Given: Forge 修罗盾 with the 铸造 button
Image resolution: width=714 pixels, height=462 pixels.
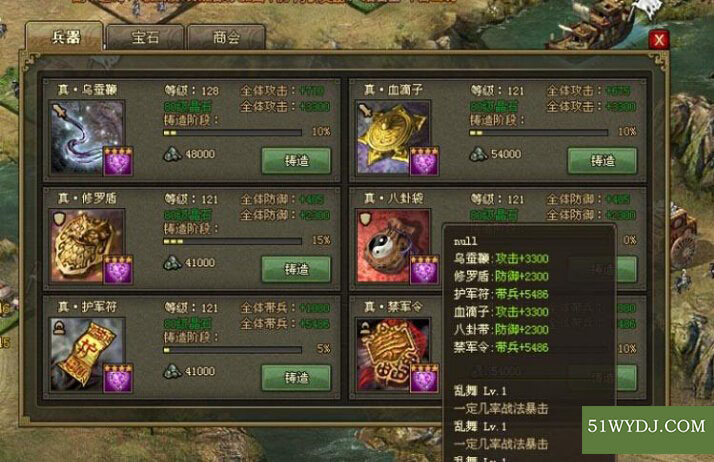Looking at the screenshot, I should [x=296, y=269].
